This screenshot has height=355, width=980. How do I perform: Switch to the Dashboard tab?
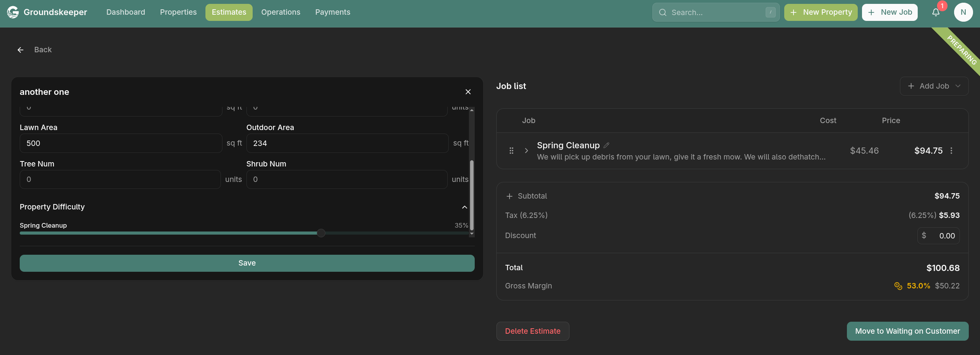126,12
